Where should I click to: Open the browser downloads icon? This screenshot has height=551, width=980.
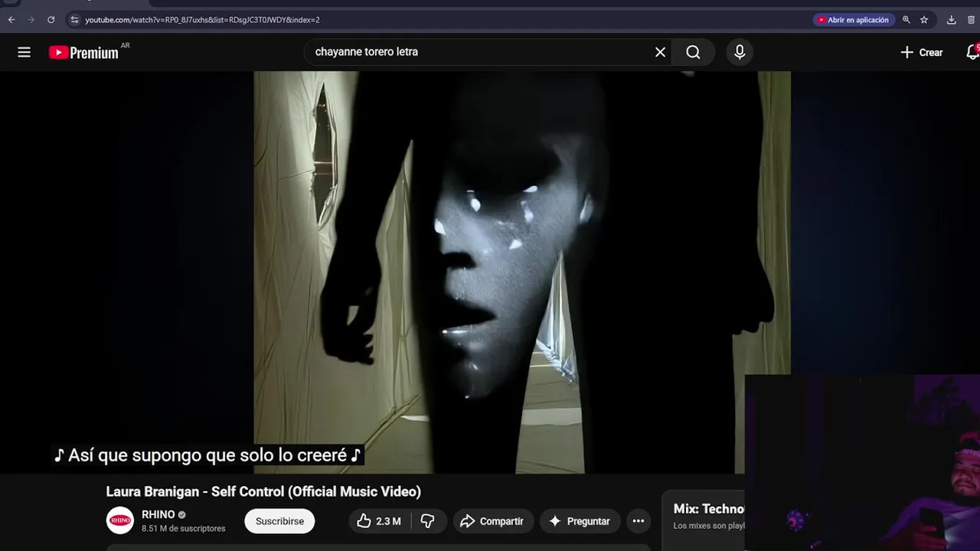(952, 20)
